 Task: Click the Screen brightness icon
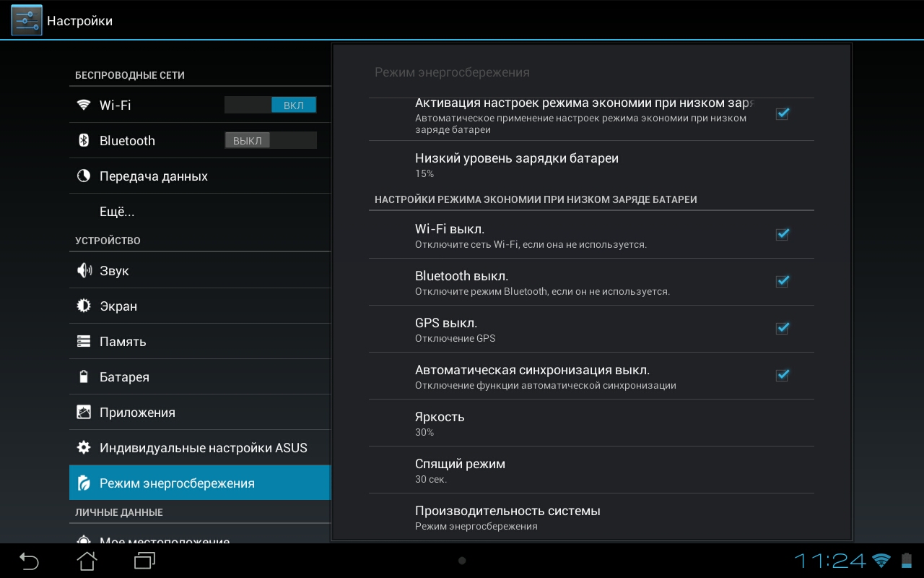coord(84,306)
